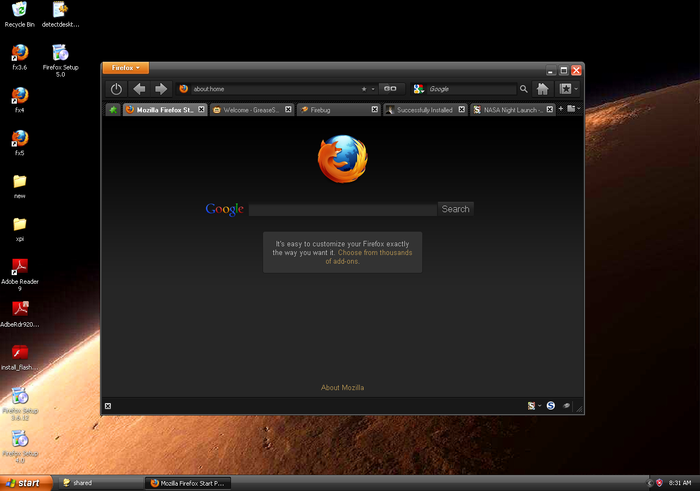The height and width of the screenshot is (491, 700).
Task: Click the Search button on the start page
Action: coord(455,209)
